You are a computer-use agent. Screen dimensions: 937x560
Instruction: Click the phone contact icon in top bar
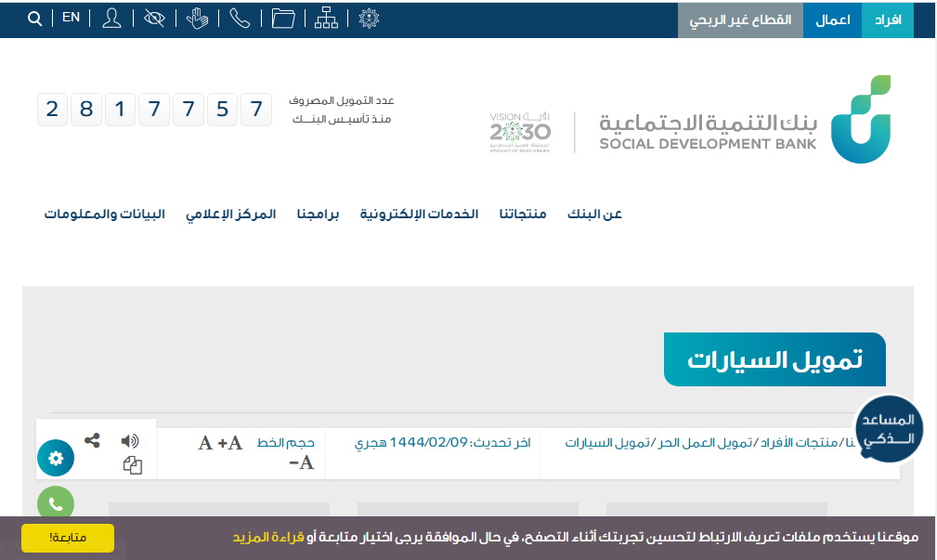click(x=240, y=19)
